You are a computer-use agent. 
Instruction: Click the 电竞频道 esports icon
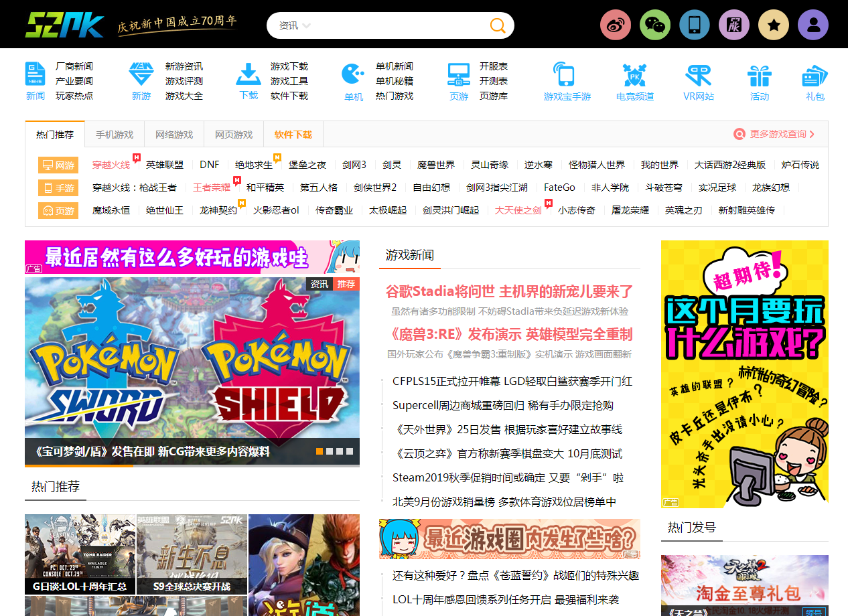[x=634, y=76]
